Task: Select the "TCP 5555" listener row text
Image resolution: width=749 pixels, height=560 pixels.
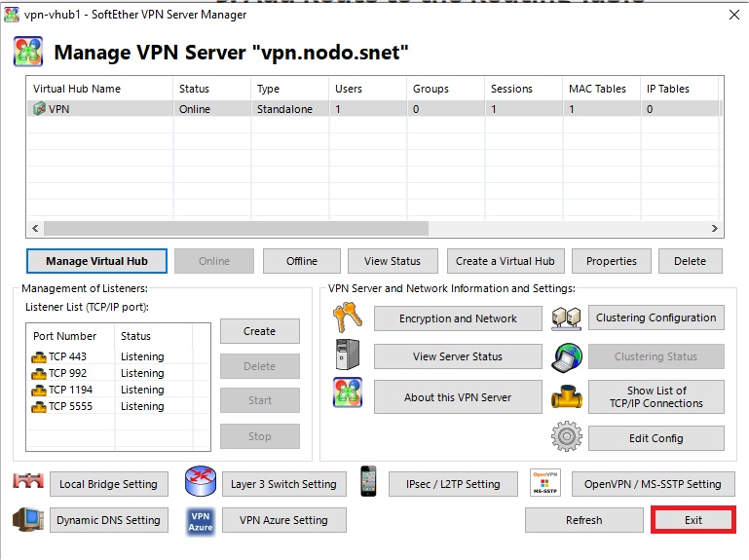Action: 71,406
